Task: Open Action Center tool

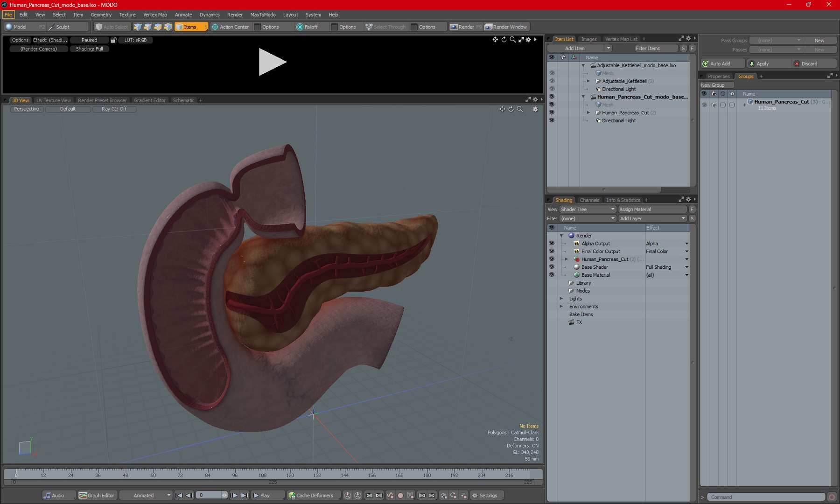Action: [231, 27]
